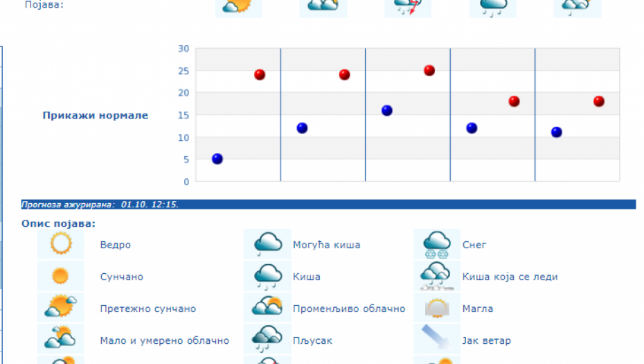Click the Сунчано sunny legend icon

(x=61, y=276)
